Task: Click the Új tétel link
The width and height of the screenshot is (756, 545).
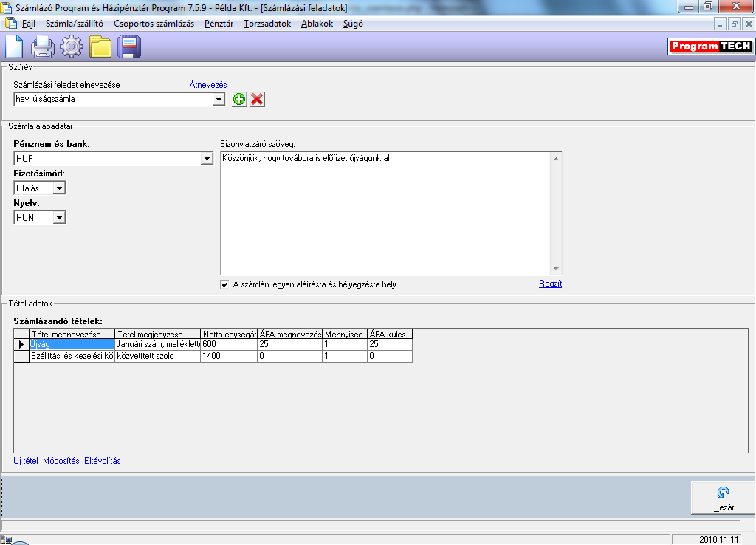Action: (26, 461)
